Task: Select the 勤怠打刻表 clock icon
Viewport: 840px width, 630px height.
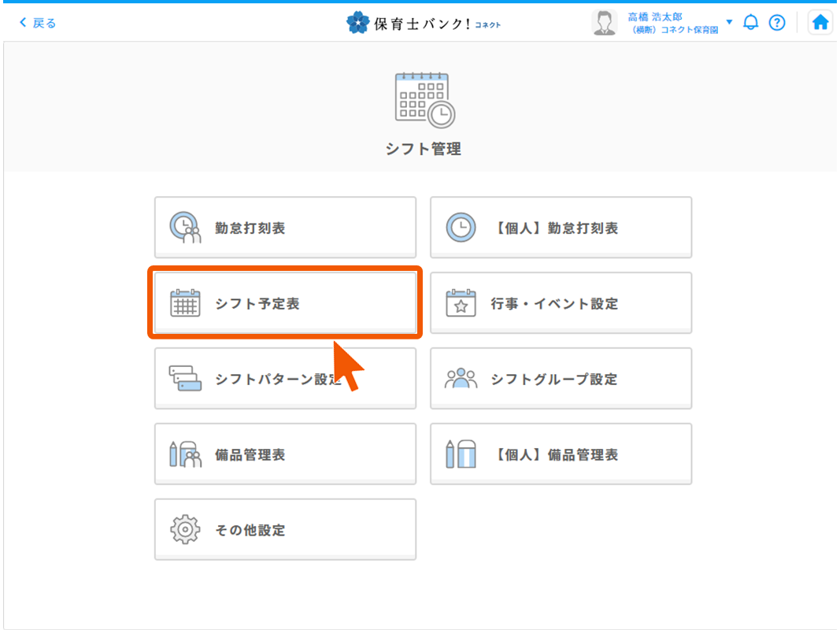Action: point(183,227)
